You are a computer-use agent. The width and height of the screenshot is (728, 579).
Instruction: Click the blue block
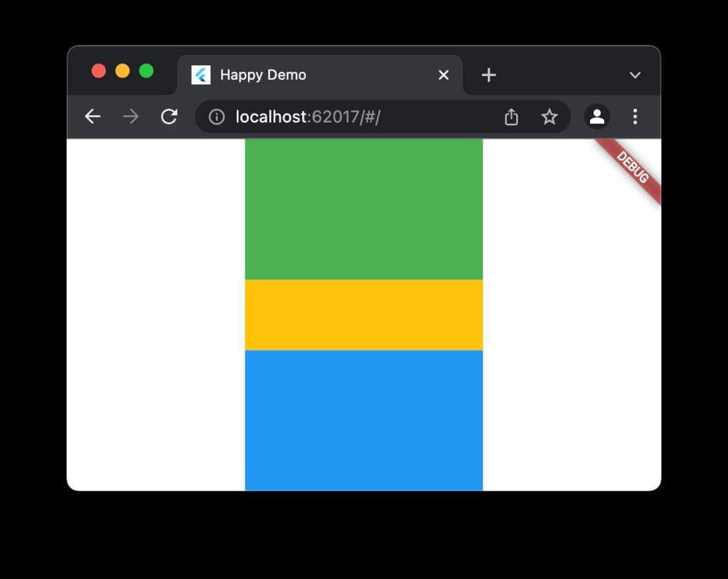point(363,420)
